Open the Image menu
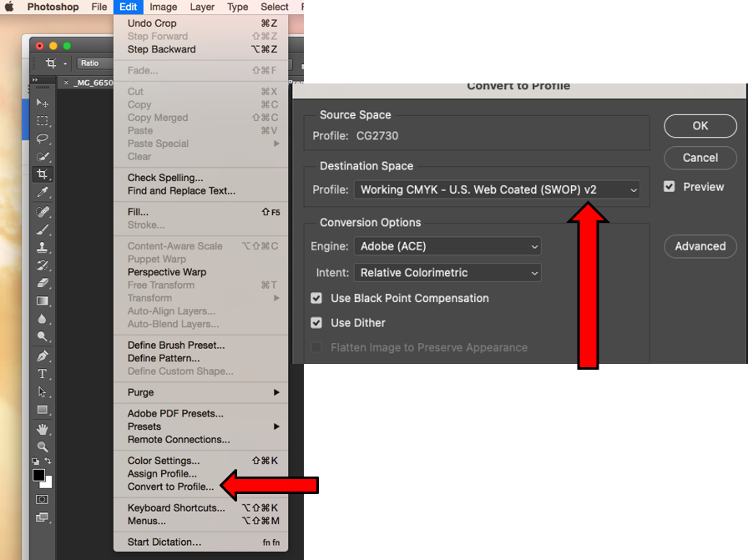The width and height of the screenshot is (748, 560). point(163,7)
